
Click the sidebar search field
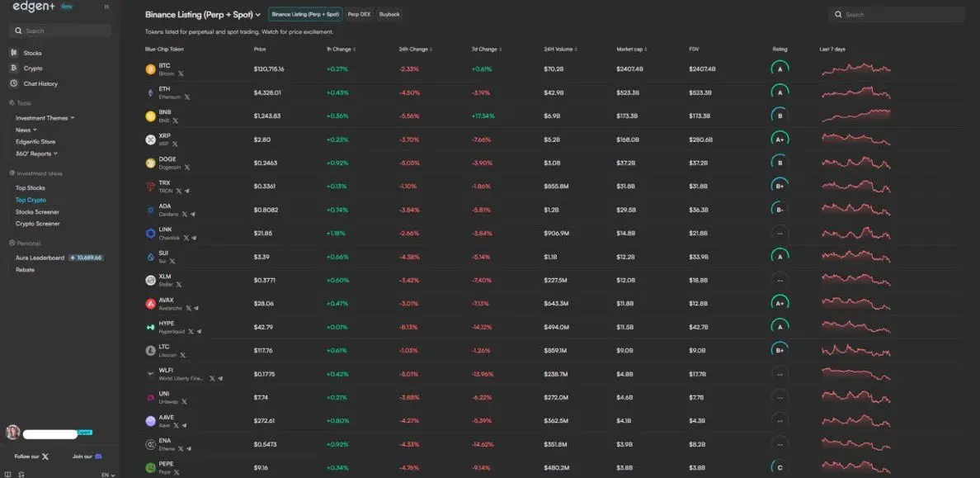pyautogui.click(x=60, y=31)
